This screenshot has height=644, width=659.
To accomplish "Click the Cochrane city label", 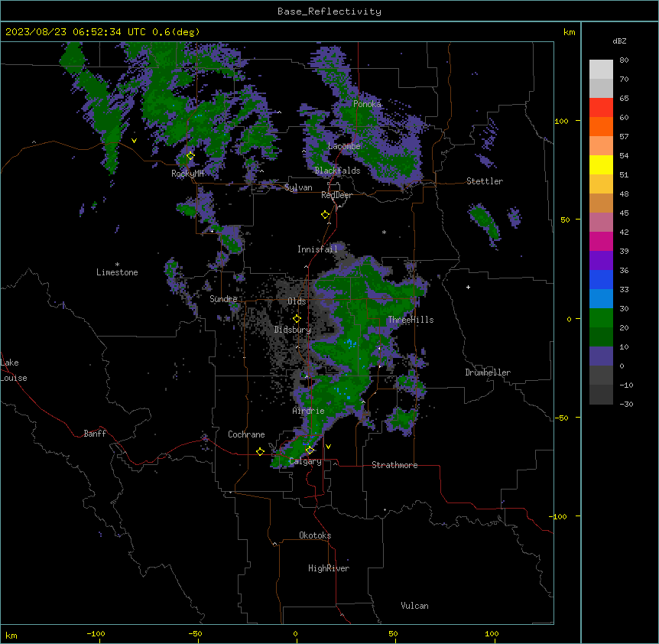I will pos(246,434).
